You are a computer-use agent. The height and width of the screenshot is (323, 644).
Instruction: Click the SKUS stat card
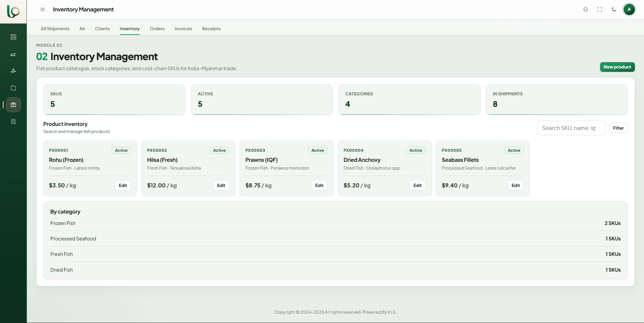pyautogui.click(x=114, y=100)
